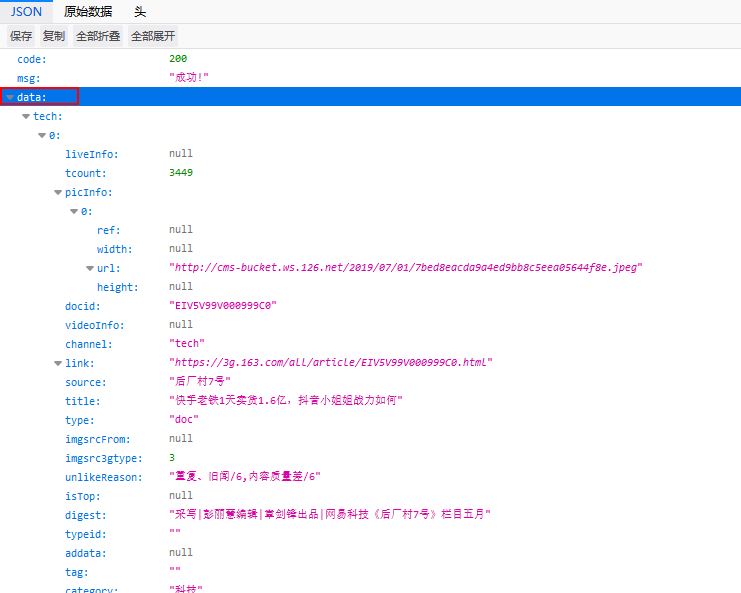Select the videoInfo key
741x593 pixels.
[x=95, y=325]
